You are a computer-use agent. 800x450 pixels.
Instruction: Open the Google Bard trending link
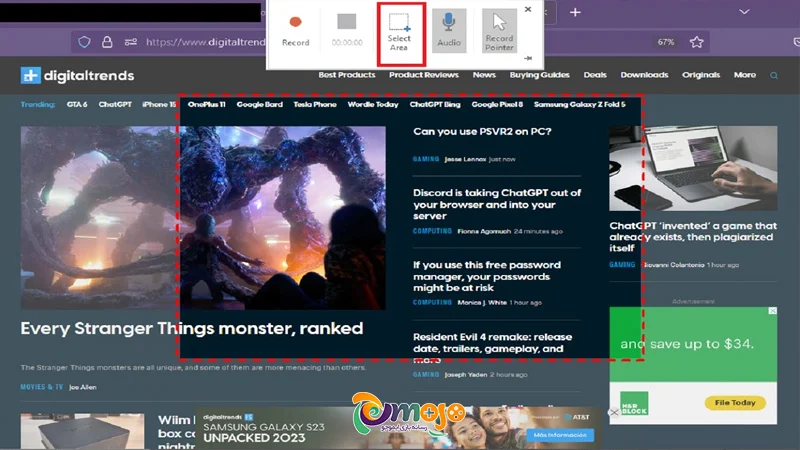(259, 105)
